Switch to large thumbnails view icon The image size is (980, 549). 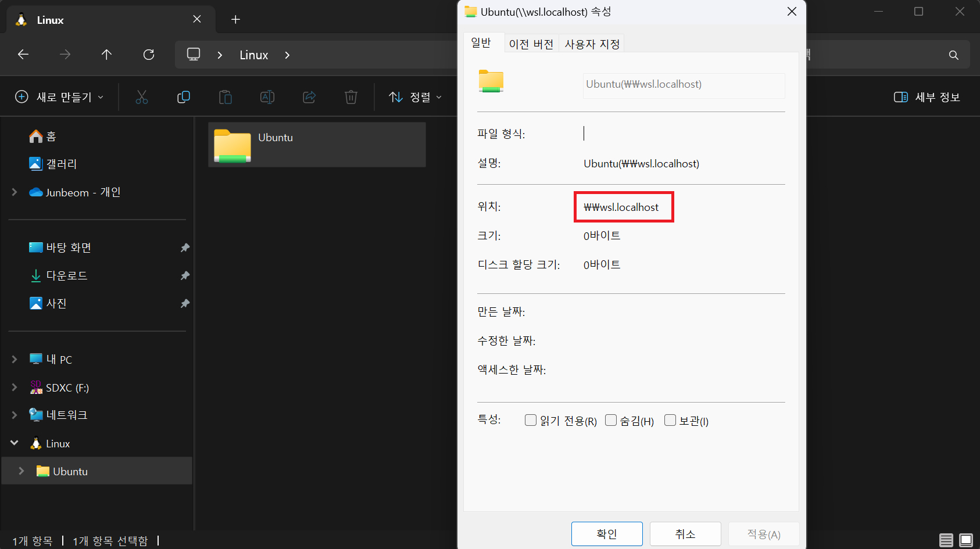(x=966, y=540)
